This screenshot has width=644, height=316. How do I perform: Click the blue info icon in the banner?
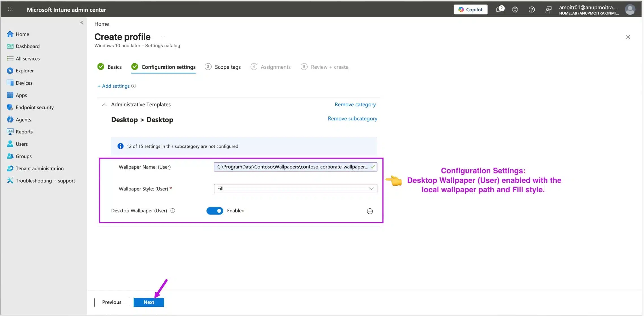coord(120,146)
